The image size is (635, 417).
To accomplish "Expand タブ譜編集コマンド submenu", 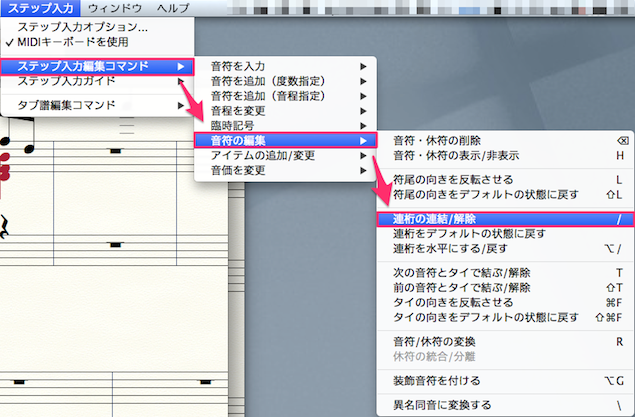I will [x=97, y=105].
